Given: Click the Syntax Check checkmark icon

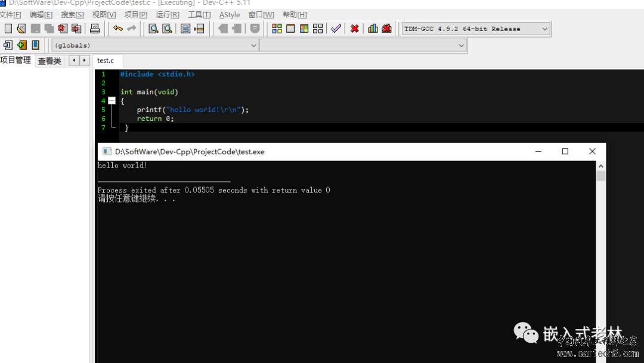Looking at the screenshot, I should pos(336,29).
